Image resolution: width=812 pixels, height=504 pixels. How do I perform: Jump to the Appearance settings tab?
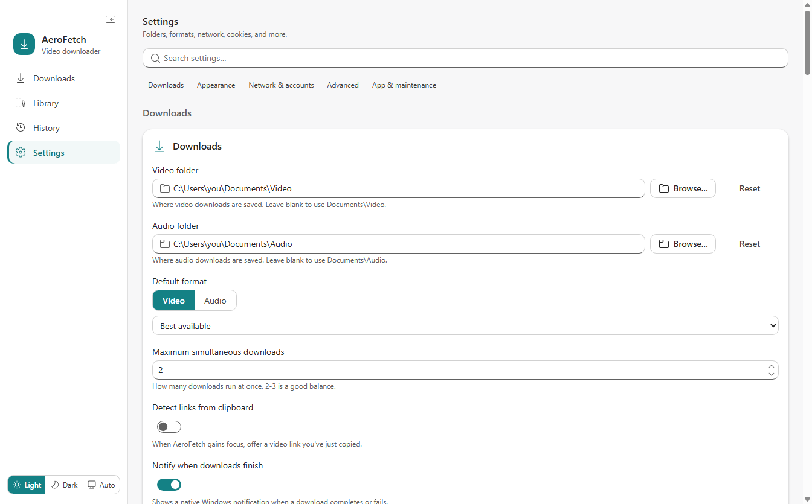tap(216, 85)
